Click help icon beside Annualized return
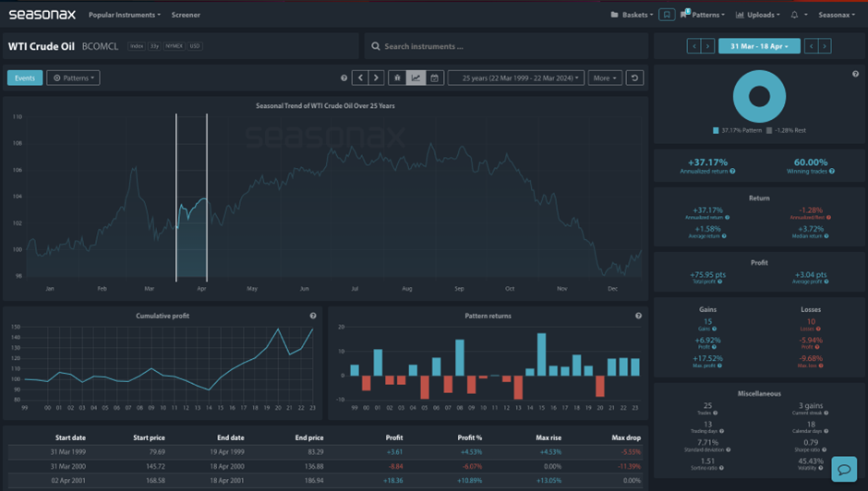 click(733, 171)
